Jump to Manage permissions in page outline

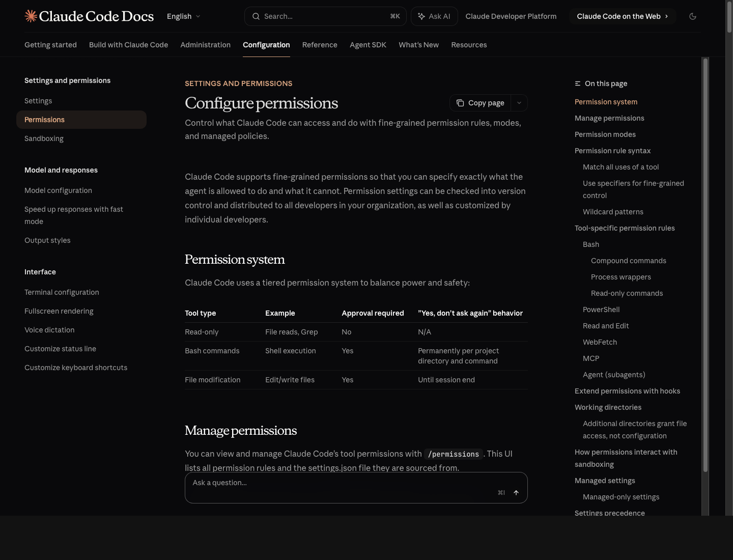coord(609,118)
